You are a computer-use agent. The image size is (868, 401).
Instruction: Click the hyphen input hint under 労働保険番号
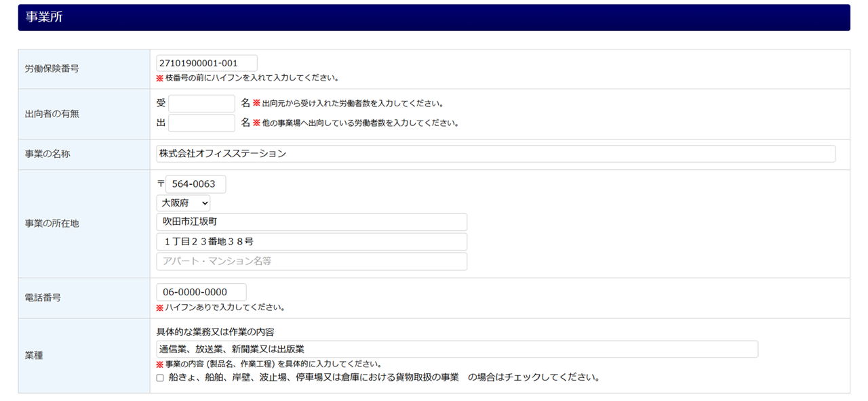(248, 78)
